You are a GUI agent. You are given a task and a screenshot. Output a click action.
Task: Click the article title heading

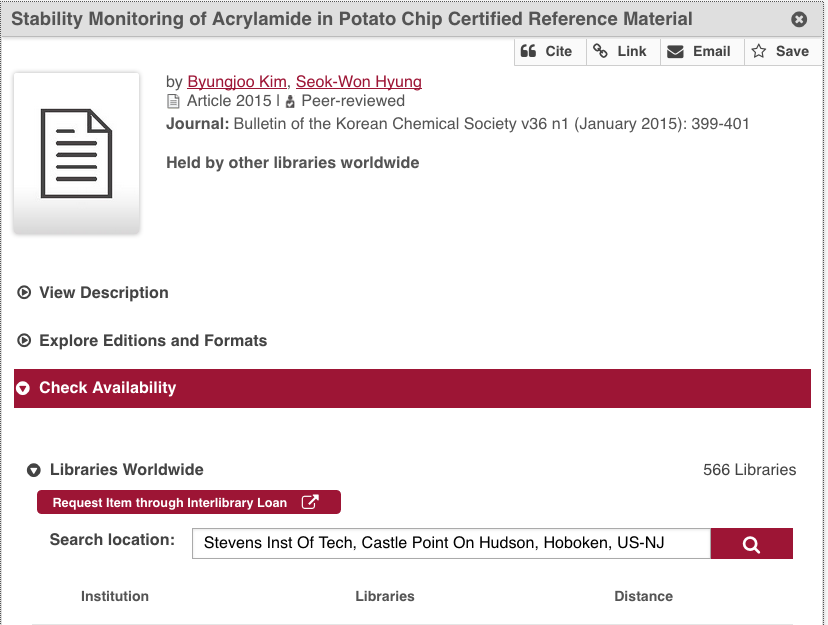(x=352, y=19)
